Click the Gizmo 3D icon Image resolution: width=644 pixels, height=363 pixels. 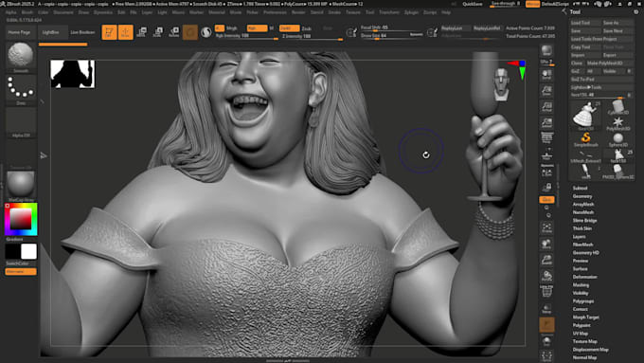pos(190,32)
